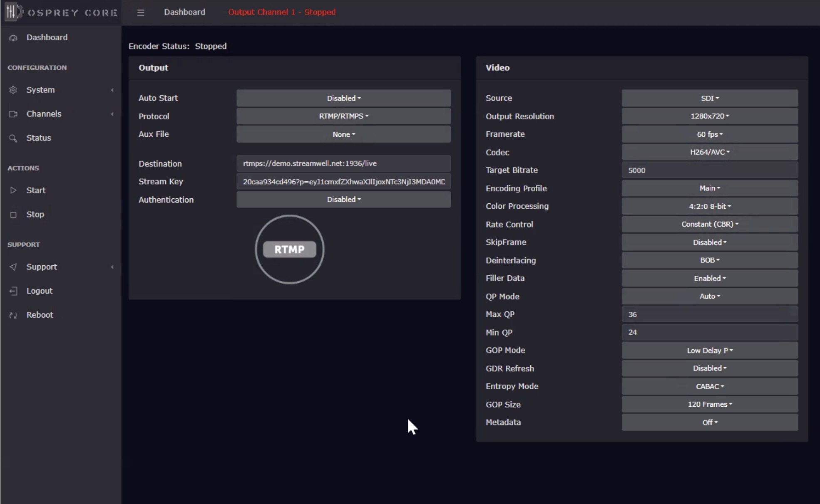
Task: Click the Reboot circular arrows icon
Action: click(13, 315)
